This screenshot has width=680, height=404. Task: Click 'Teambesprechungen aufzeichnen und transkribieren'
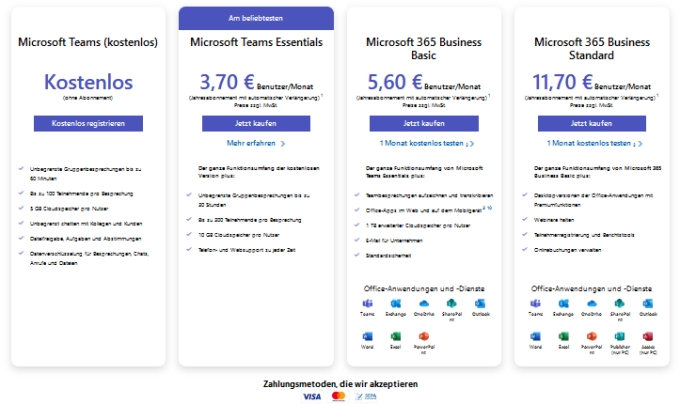(429, 195)
